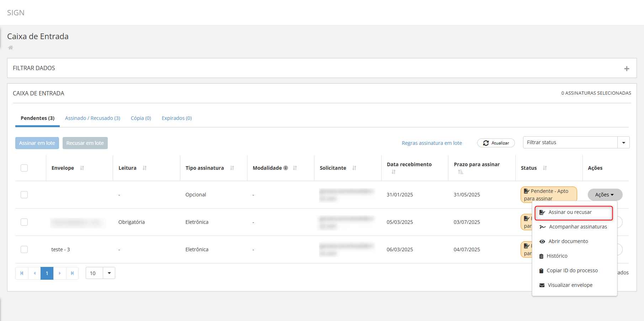Image resolution: width=644 pixels, height=321 pixels.
Task: Advance to the next results page
Action: [60, 273]
